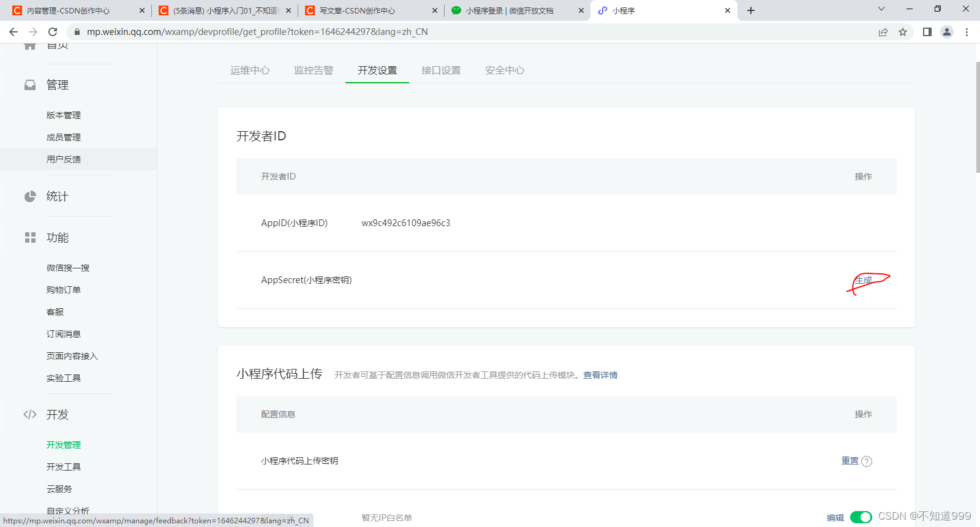Viewport: 980px width, 527px height.
Task: Click the help question mark beside 重置
Action: click(867, 461)
